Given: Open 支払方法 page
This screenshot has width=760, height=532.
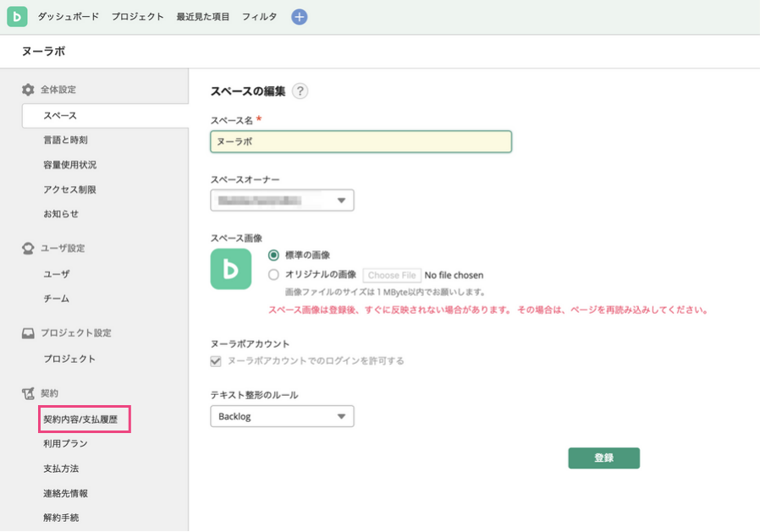Looking at the screenshot, I should (x=61, y=469).
